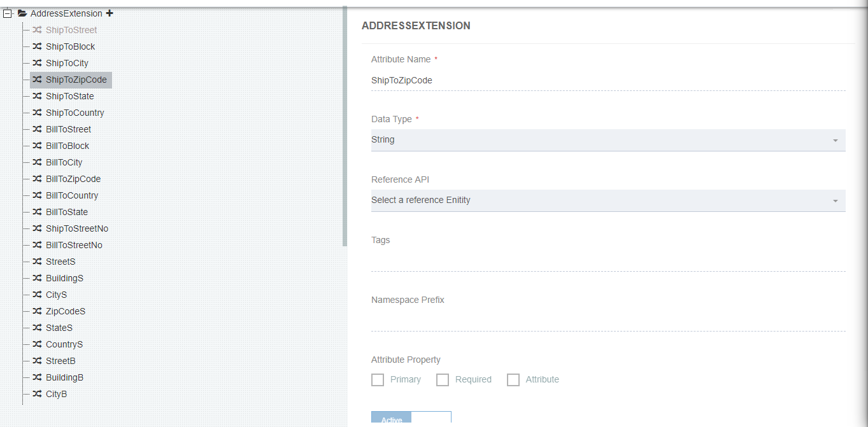868x427 pixels.
Task: Select the ShipToState tree item
Action: click(70, 96)
